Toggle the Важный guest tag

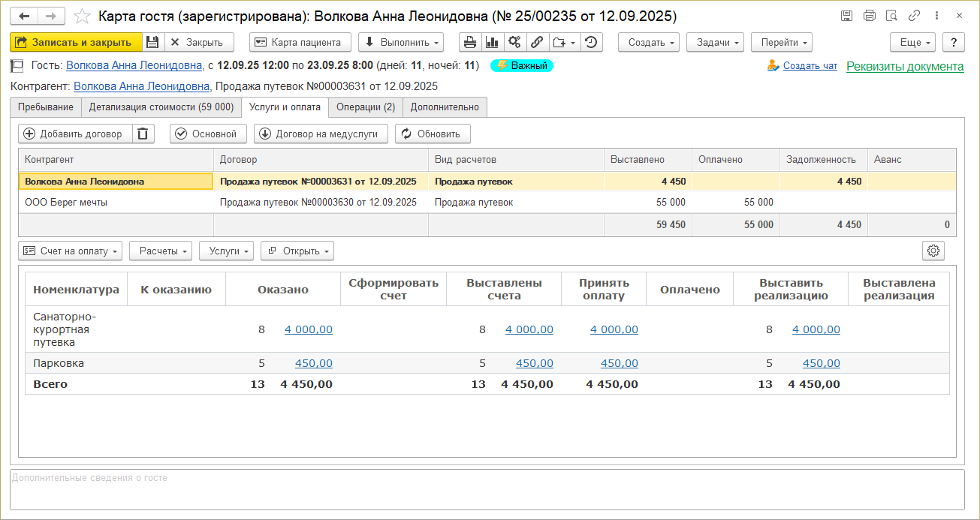(x=522, y=66)
